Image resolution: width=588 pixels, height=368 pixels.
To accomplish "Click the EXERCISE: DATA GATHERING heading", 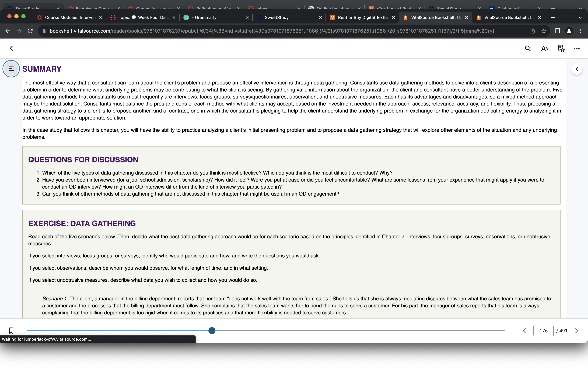I will [x=82, y=223].
